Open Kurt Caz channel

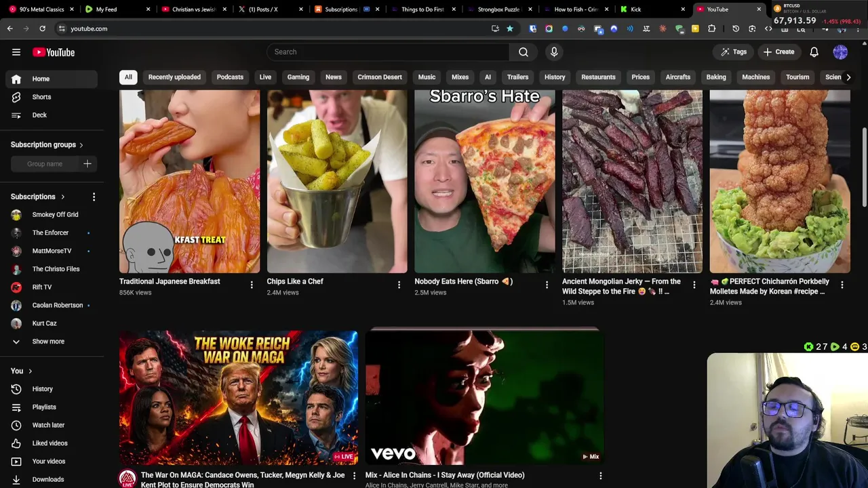pyautogui.click(x=52, y=323)
